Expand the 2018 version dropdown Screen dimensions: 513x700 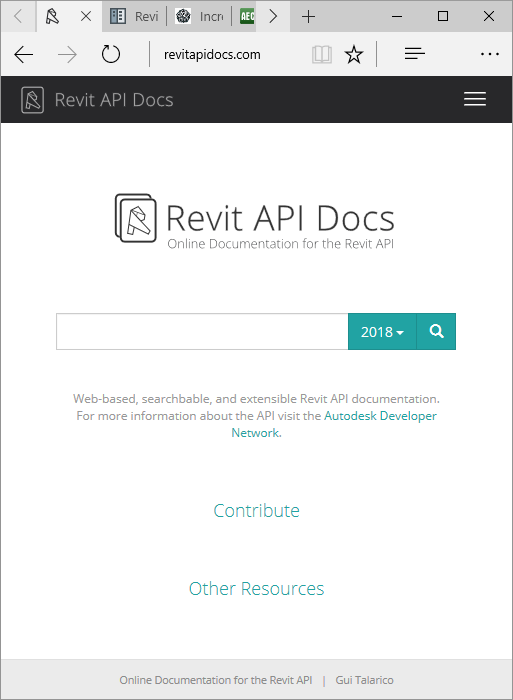point(382,331)
